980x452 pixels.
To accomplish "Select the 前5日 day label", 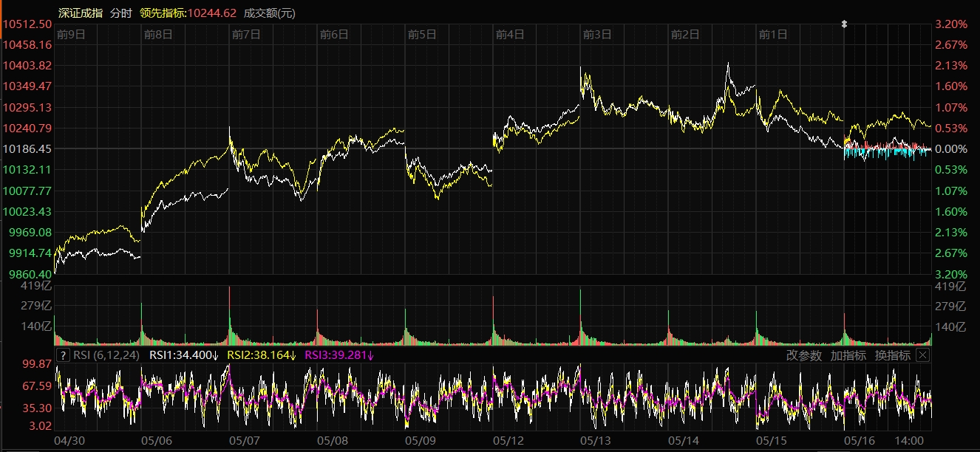I will [423, 34].
